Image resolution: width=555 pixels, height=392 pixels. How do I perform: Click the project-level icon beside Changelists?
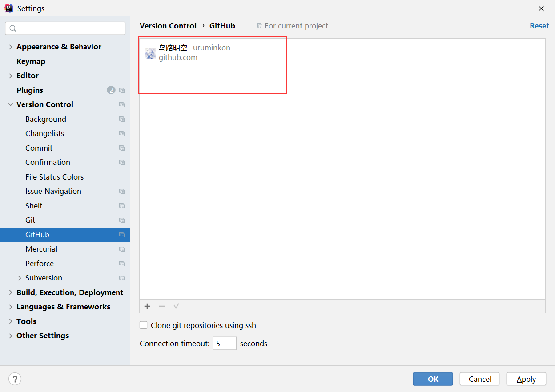click(122, 134)
